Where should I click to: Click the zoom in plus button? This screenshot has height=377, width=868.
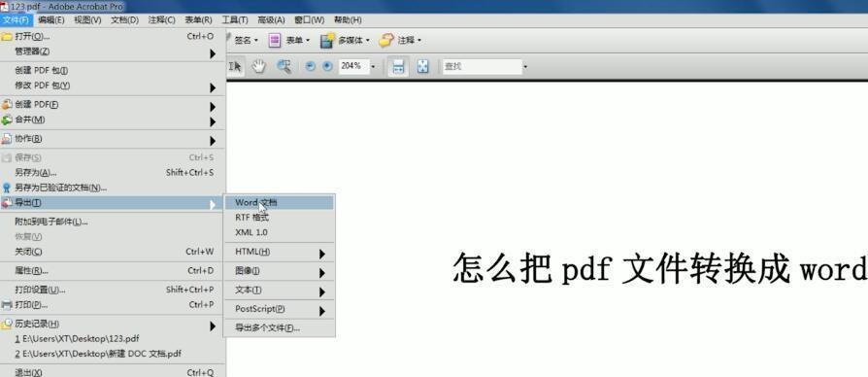pos(328,66)
